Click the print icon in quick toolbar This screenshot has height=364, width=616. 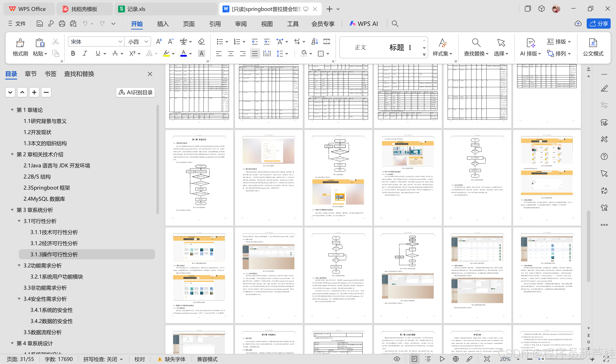point(62,24)
